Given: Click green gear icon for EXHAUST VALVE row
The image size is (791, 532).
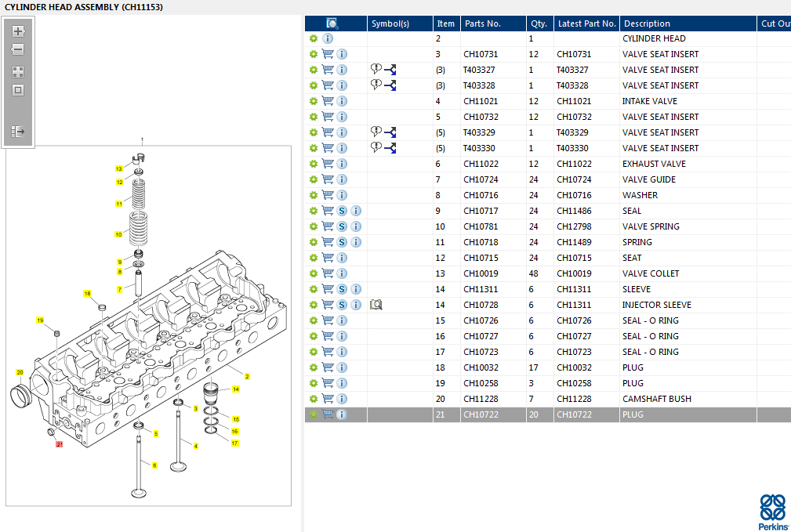Looking at the screenshot, I should click(x=314, y=164).
